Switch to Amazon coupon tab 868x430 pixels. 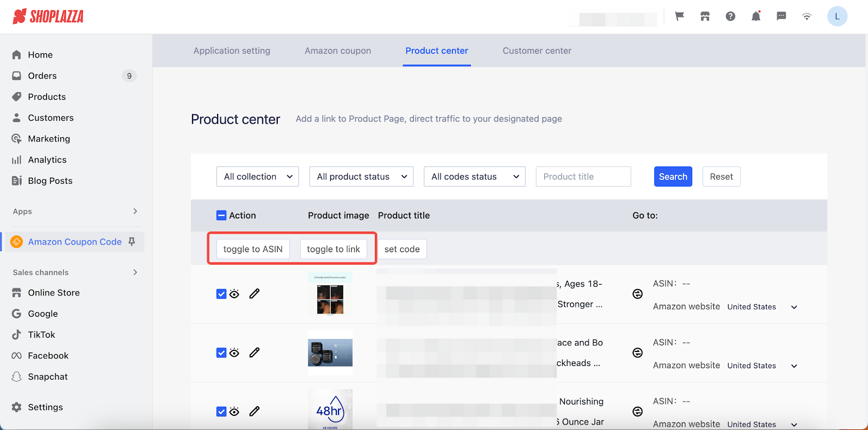[338, 51]
